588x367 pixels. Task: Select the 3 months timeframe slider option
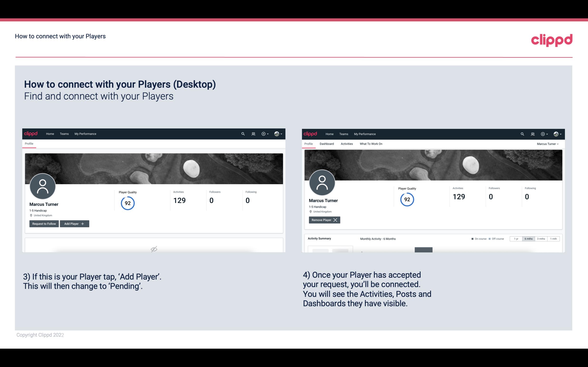[541, 238]
